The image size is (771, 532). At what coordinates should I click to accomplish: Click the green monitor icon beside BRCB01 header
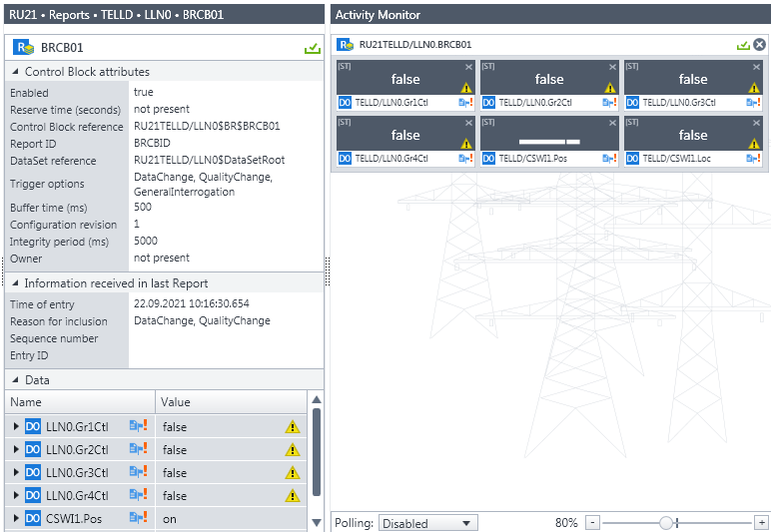pos(312,48)
